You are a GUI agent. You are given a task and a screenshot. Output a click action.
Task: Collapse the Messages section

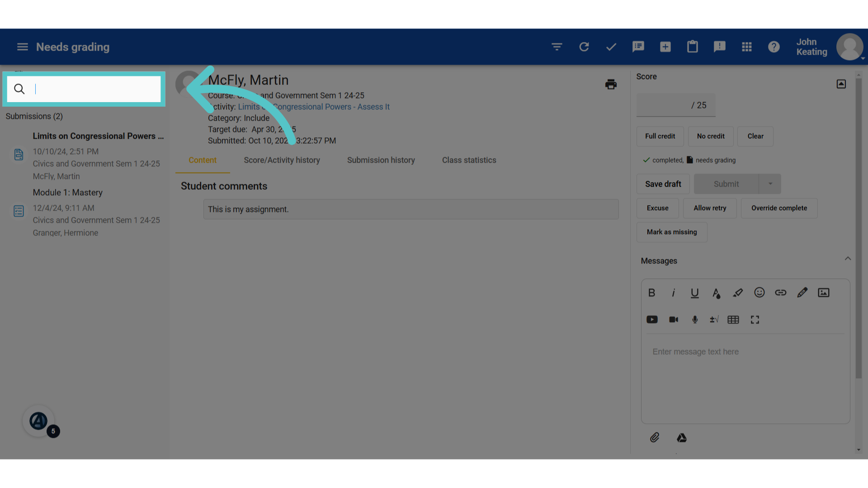[x=848, y=258]
